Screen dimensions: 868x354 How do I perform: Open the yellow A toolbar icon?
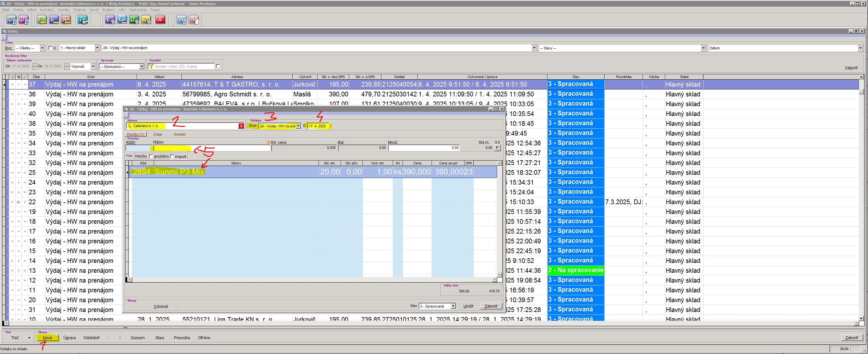[146, 20]
